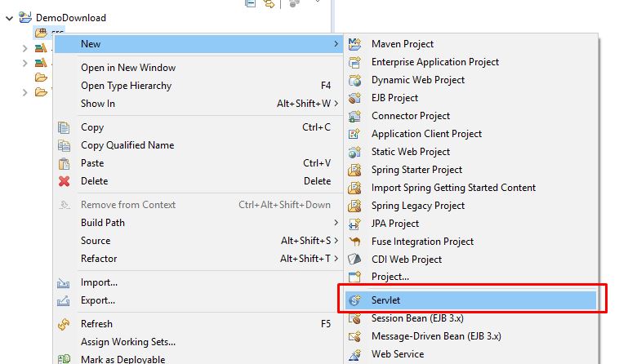The height and width of the screenshot is (364, 628).
Task: Click the Refresh arrows icon
Action: pos(64,324)
